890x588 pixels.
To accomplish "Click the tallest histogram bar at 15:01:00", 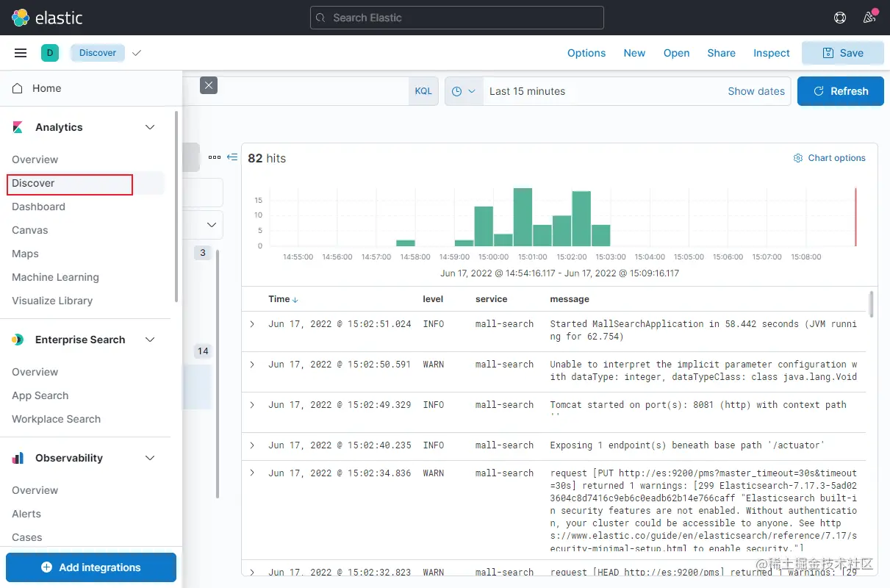I will [x=523, y=217].
